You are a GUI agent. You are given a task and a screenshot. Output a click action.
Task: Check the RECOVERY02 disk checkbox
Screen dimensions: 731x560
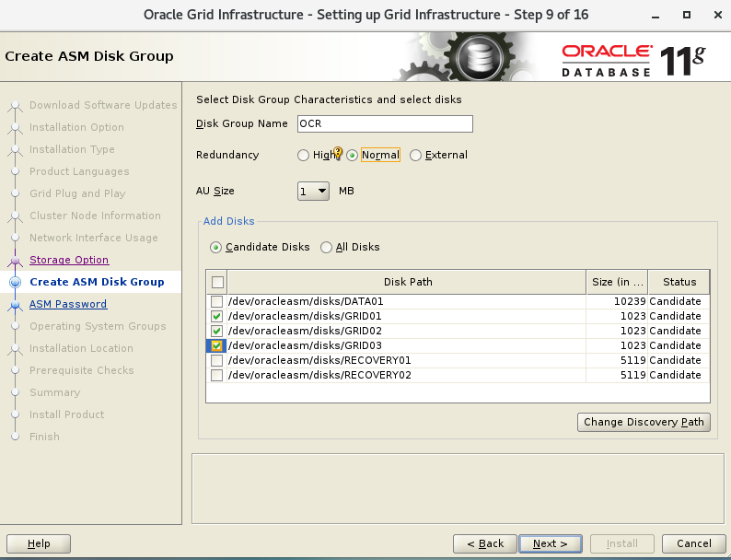pos(216,376)
